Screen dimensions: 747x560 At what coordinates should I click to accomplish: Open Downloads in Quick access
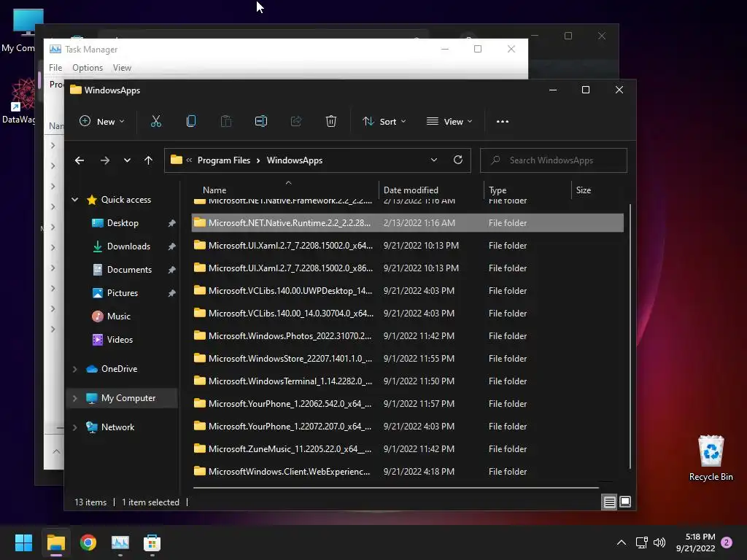pos(128,246)
